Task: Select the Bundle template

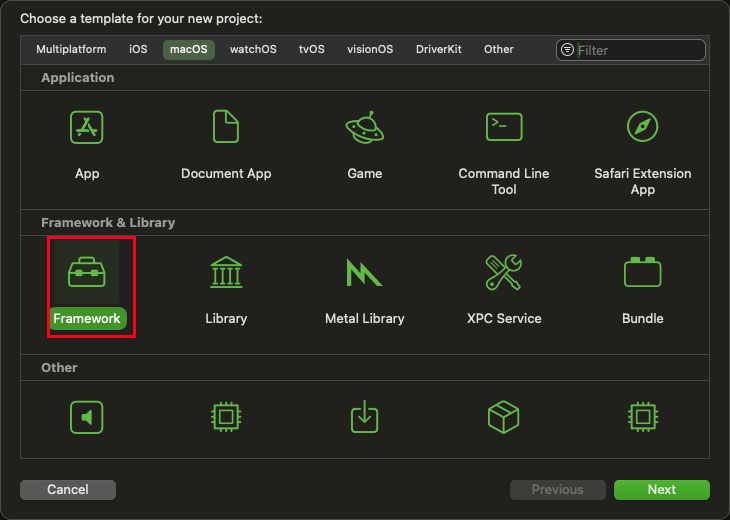Action: coord(642,273)
